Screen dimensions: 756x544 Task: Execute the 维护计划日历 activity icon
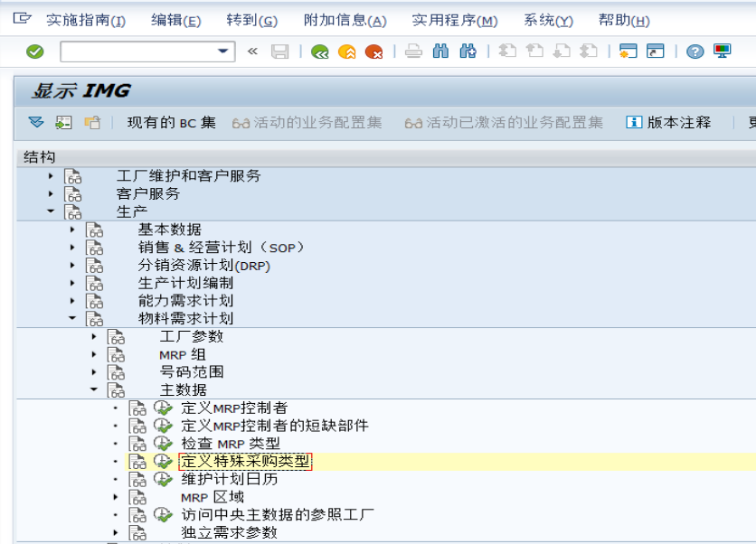tap(163, 479)
